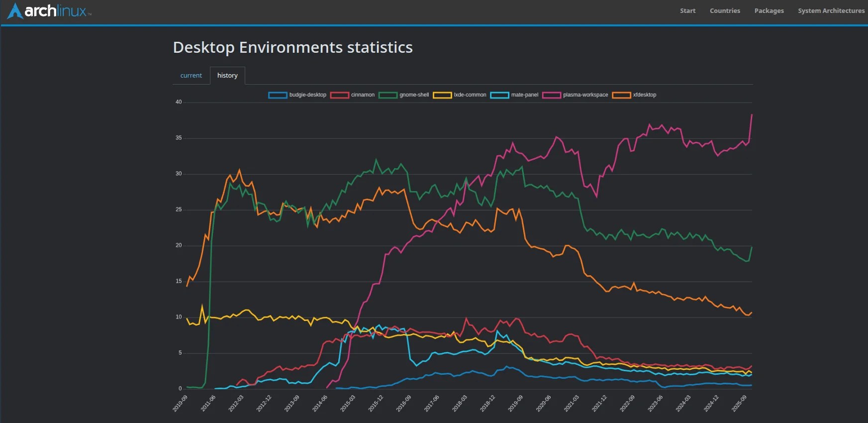Hide the lxde-common dataset via its legend label

[x=470, y=95]
